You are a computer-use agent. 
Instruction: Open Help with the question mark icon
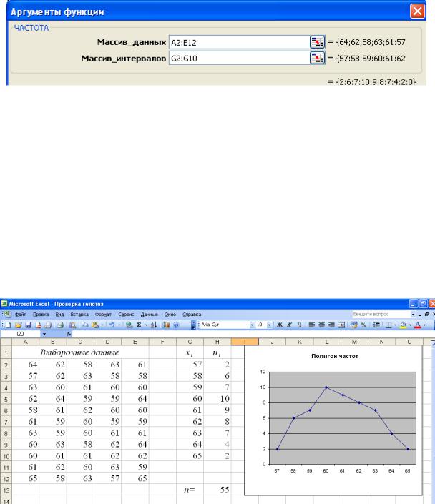point(176,325)
